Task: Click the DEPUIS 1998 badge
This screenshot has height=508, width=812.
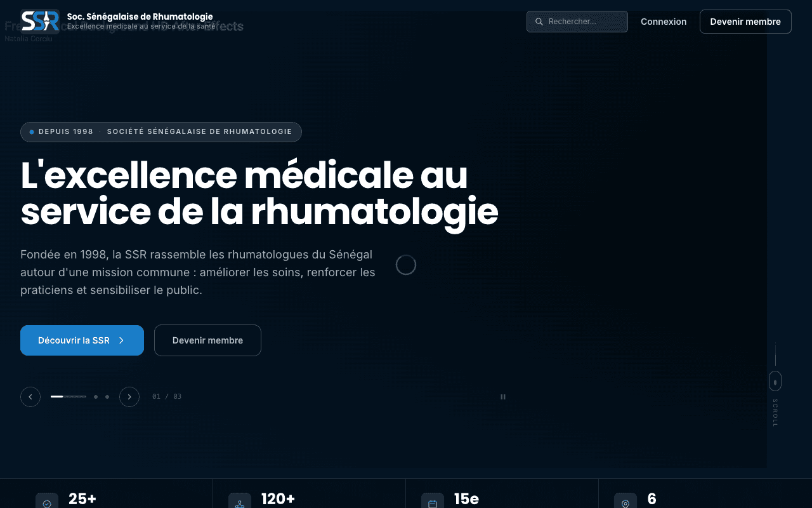Action: point(161,132)
